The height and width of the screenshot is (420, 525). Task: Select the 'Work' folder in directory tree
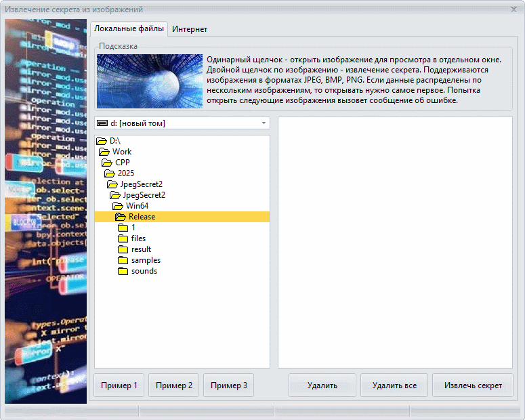tap(122, 152)
